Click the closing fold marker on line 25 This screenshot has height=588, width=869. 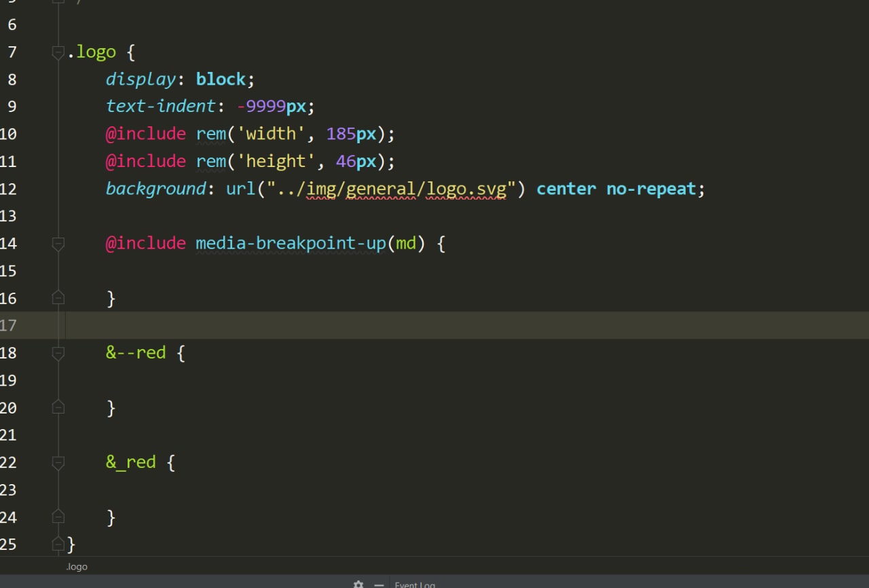click(x=58, y=544)
